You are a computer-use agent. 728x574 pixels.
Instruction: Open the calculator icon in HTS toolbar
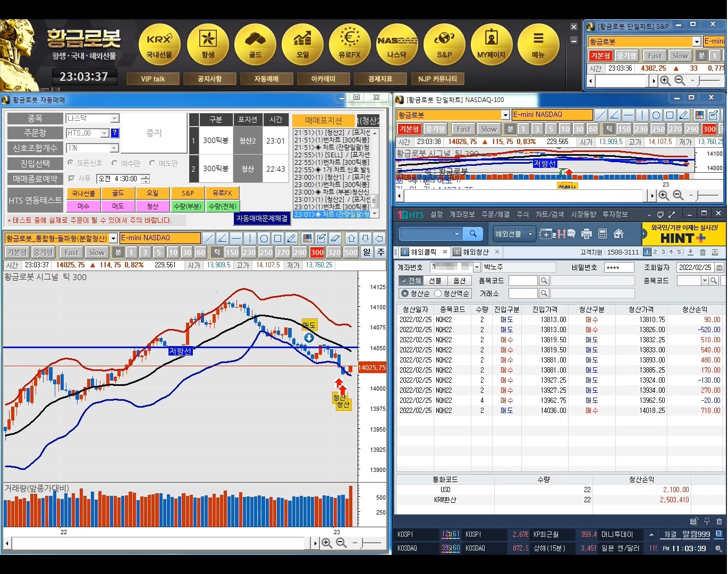[603, 234]
